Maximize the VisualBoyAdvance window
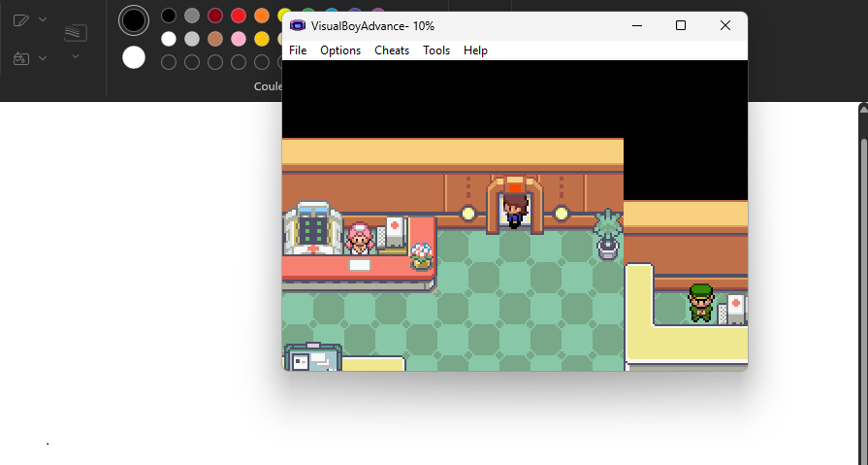The height and width of the screenshot is (465, 868). (x=681, y=25)
